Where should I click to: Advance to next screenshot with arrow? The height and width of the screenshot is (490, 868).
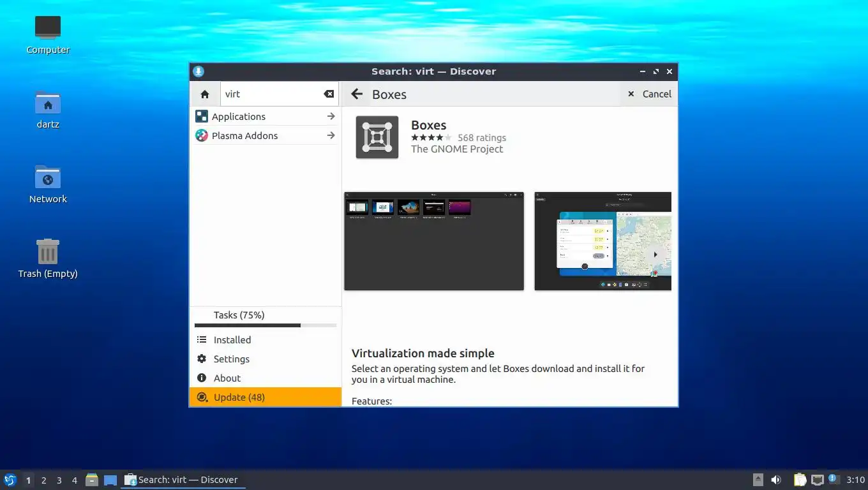[x=655, y=255]
